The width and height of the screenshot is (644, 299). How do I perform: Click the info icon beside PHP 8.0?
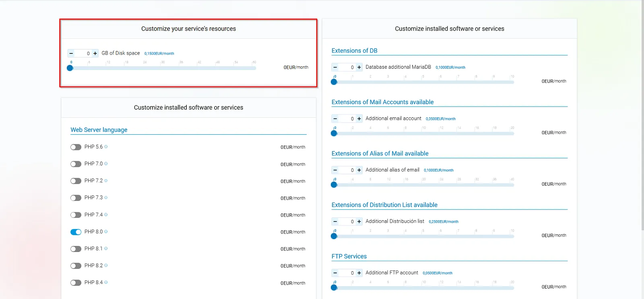[106, 231]
